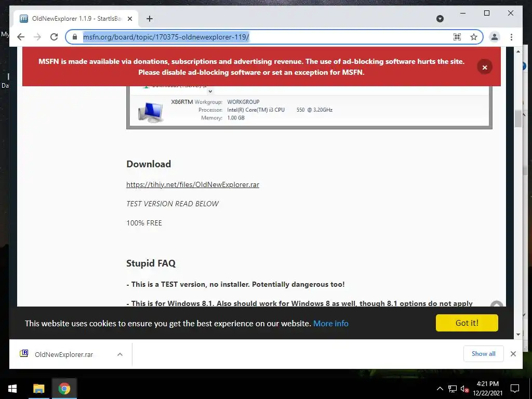Expand the chevron in embedded screenshot

pos(210,91)
